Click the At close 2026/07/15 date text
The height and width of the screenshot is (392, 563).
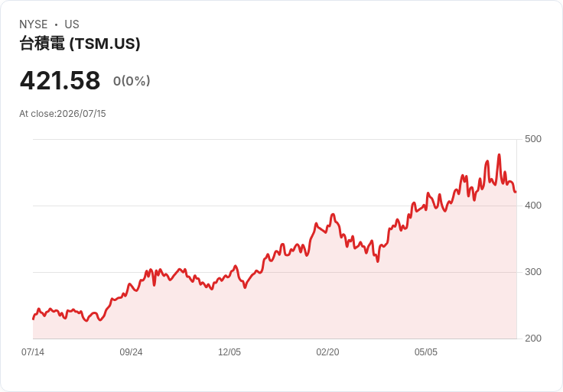63,114
